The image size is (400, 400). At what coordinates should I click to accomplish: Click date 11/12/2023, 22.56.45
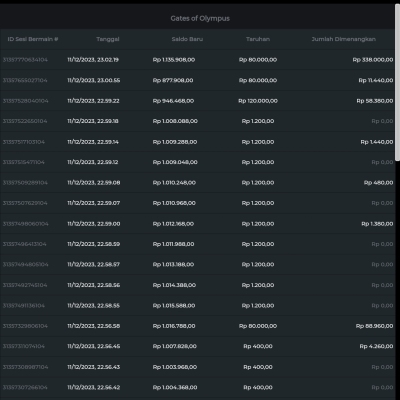coord(93,346)
